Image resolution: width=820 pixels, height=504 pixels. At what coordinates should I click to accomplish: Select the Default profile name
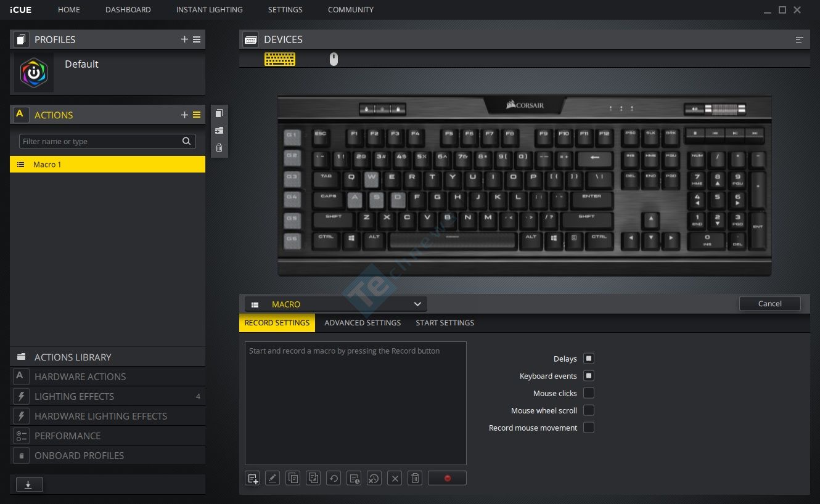tap(81, 64)
